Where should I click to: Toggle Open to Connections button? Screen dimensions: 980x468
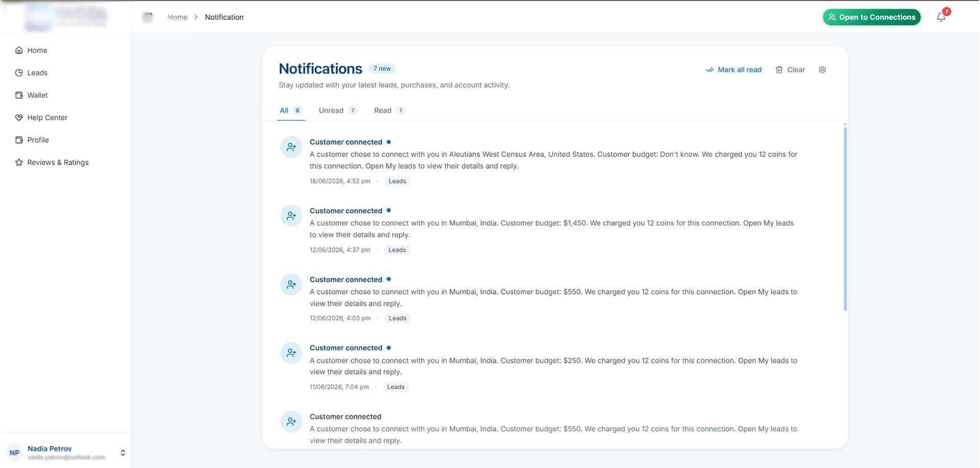pyautogui.click(x=872, y=17)
